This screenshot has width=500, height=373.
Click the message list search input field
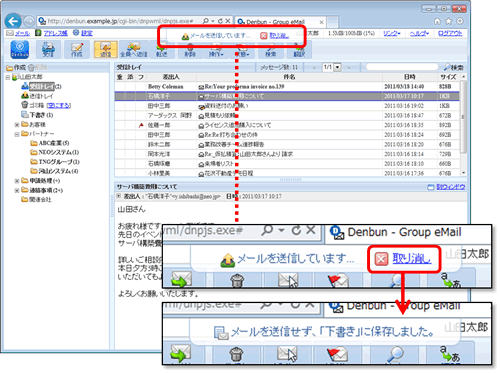point(402,67)
